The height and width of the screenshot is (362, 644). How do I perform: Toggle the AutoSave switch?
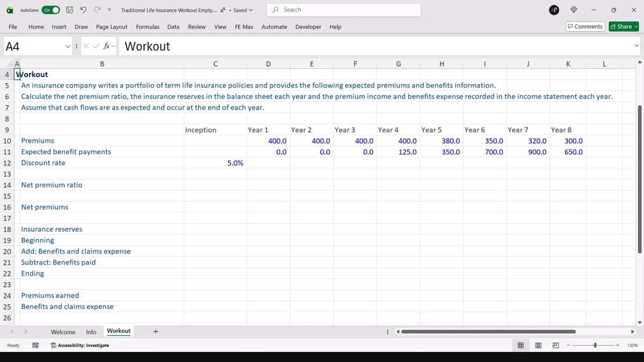pyautogui.click(x=50, y=10)
